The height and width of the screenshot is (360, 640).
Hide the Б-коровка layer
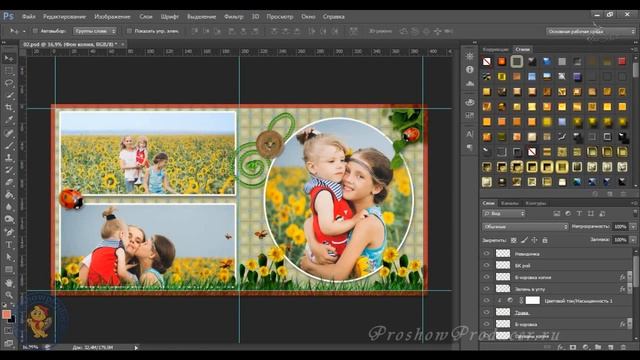[x=487, y=324]
